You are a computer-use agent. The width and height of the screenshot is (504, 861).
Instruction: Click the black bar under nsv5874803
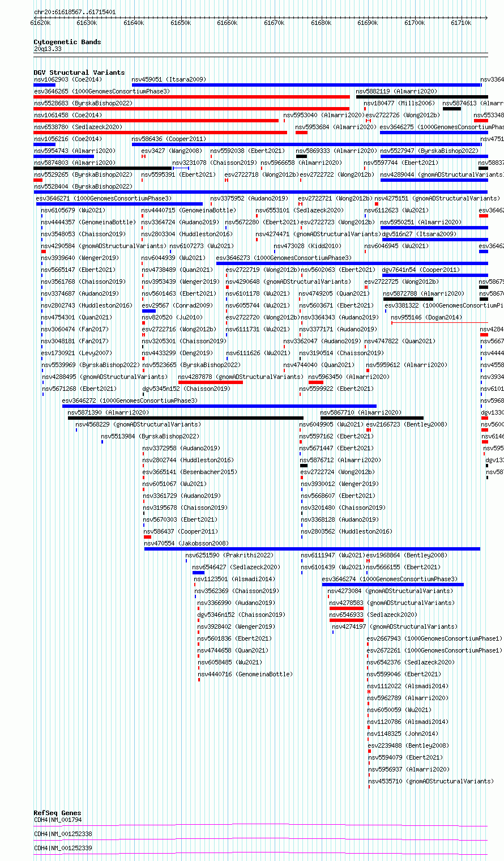(x=103, y=168)
